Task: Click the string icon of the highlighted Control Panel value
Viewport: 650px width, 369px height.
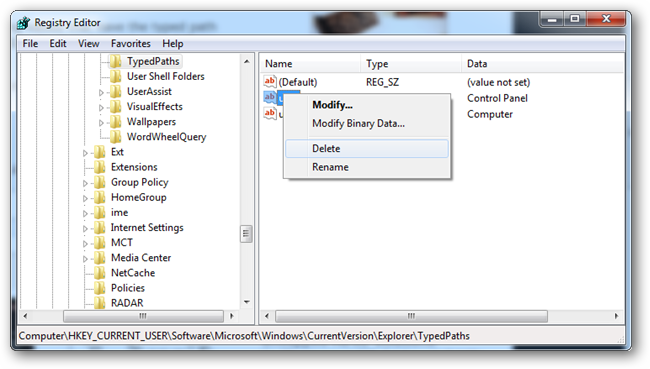Action: click(270, 97)
